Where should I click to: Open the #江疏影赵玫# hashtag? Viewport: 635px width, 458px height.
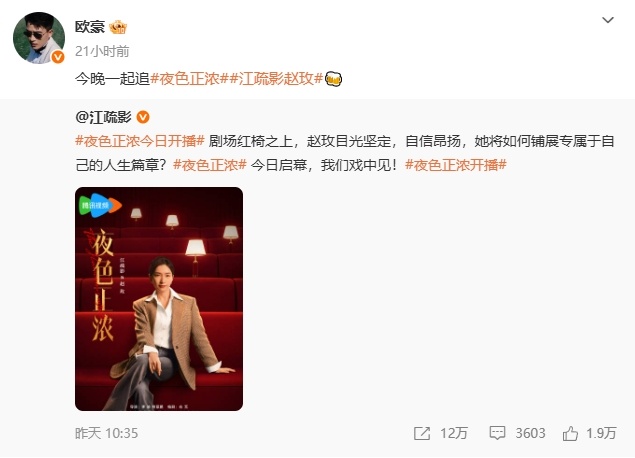[x=276, y=79]
